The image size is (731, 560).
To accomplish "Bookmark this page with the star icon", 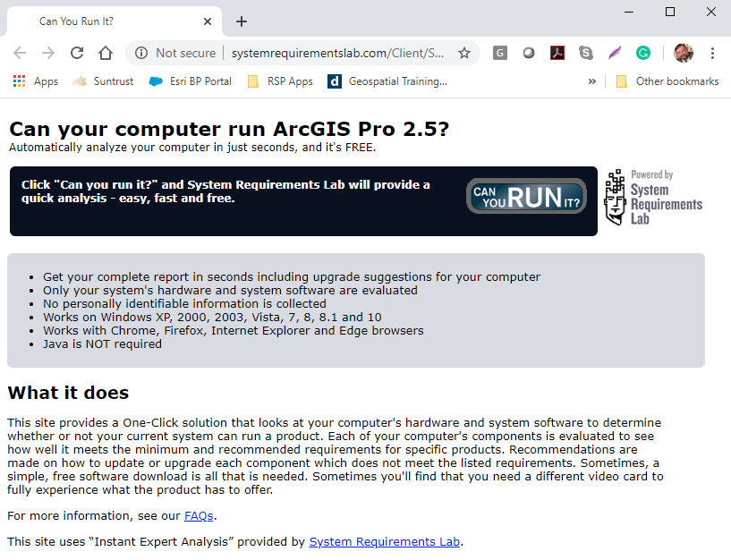I will click(x=464, y=53).
